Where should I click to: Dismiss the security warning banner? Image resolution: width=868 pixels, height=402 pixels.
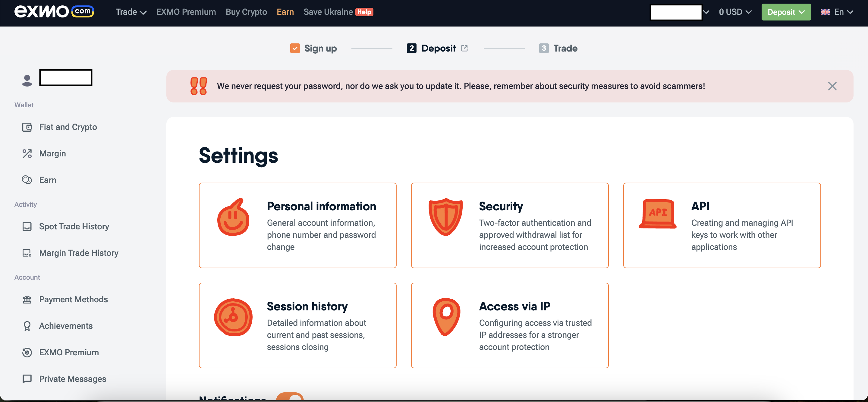[x=832, y=86]
